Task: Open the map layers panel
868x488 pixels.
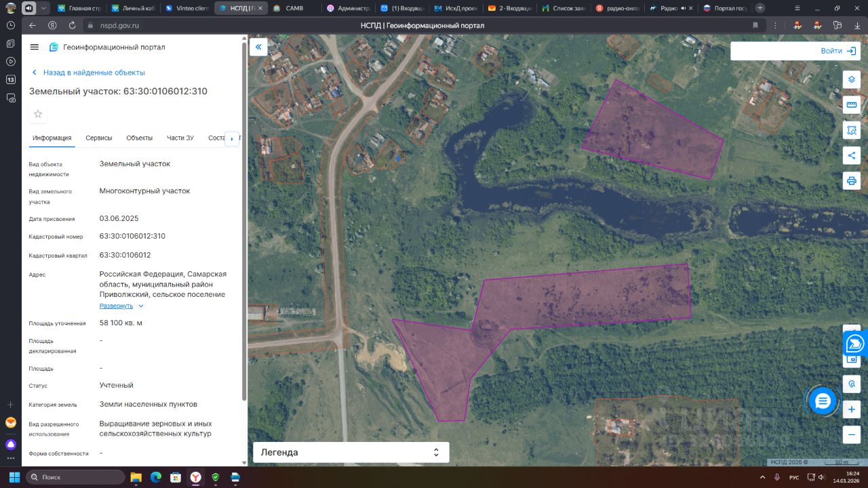Action: [852, 79]
